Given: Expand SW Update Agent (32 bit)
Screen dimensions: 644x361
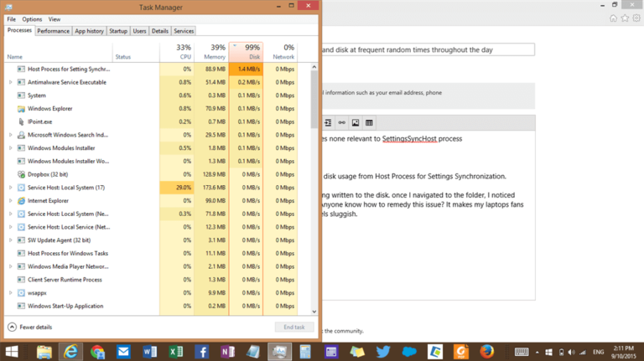Looking at the screenshot, I should 11,240.
